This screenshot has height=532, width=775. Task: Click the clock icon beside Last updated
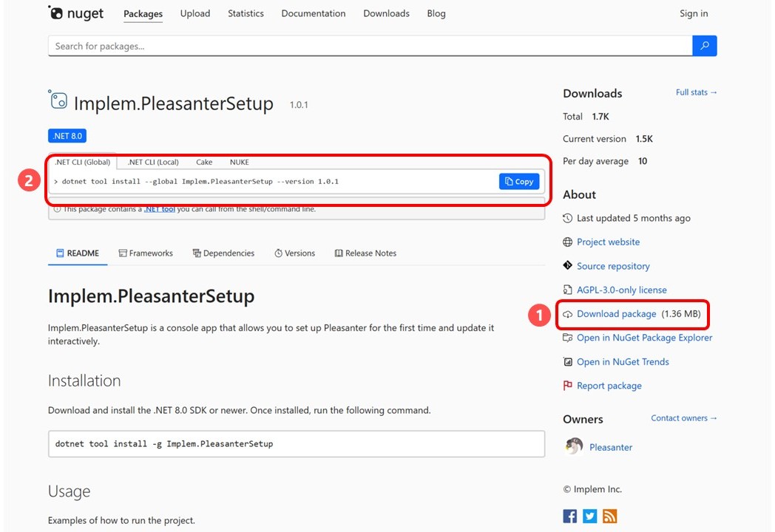tap(567, 218)
